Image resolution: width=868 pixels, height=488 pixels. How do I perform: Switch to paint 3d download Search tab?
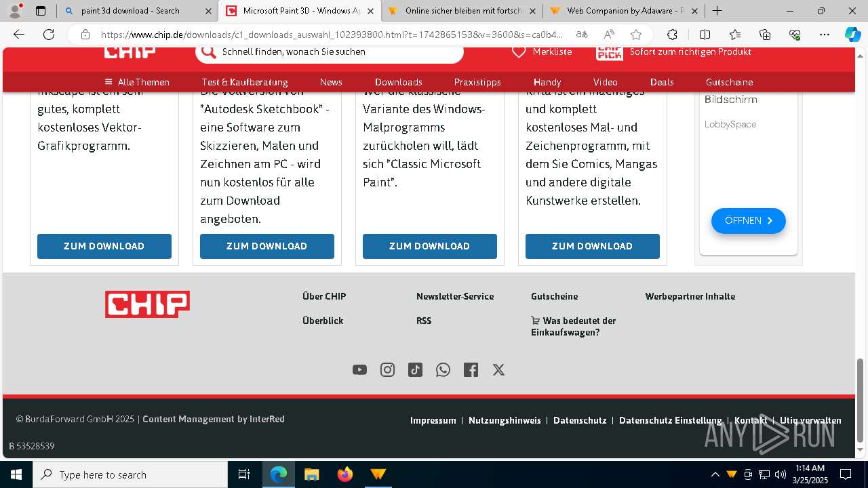(x=137, y=11)
